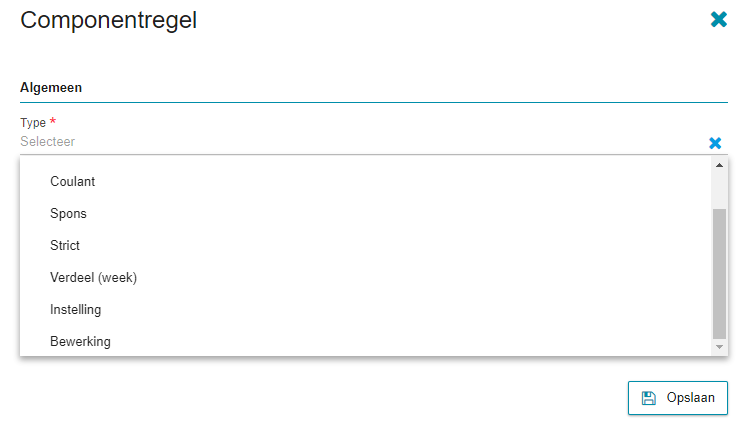Click the floppy disk icon on the Opslaan button
The height and width of the screenshot is (423, 740).
[x=649, y=398]
